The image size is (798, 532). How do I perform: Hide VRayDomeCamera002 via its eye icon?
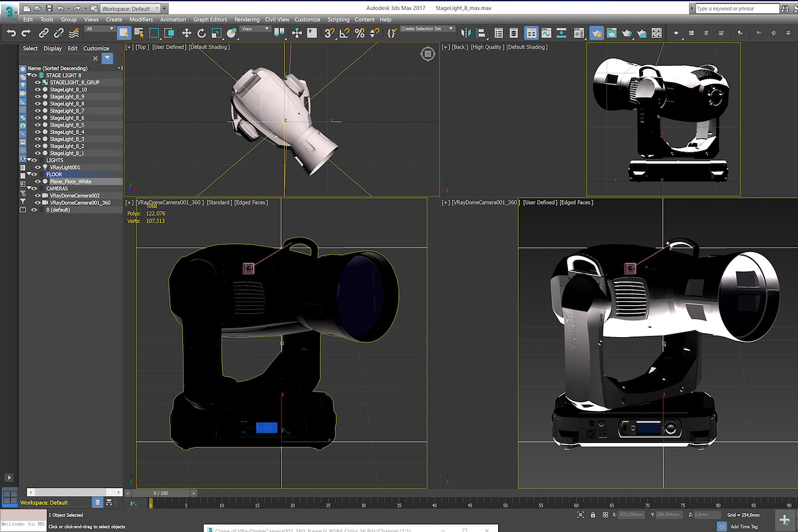tap(38, 196)
